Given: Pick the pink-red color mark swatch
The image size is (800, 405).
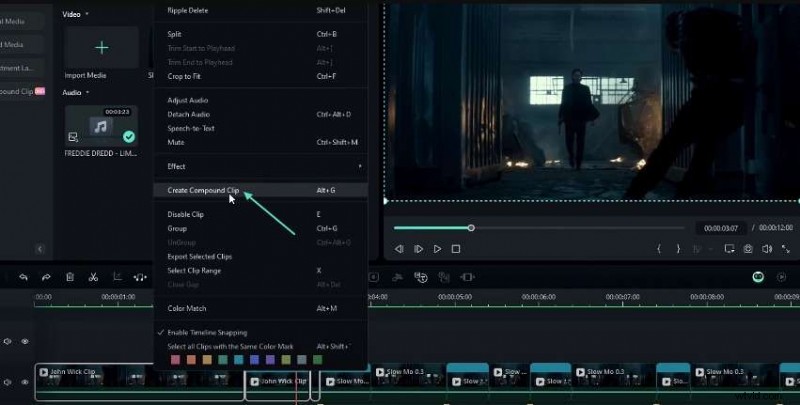Looking at the screenshot, I should tap(176, 360).
